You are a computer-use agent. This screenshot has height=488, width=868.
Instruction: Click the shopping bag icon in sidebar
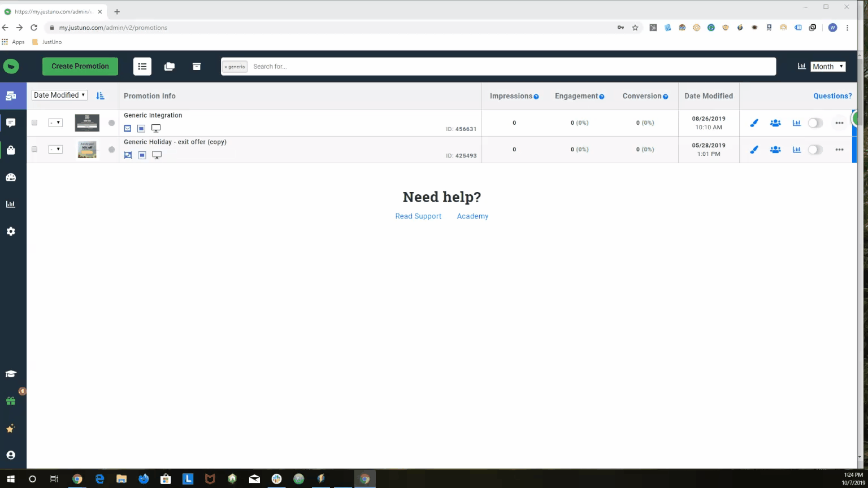coord(11,150)
